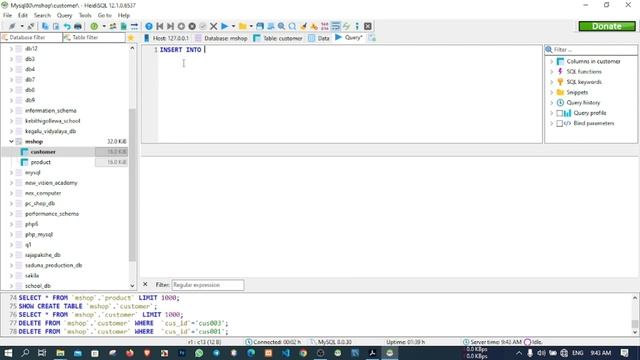
Task: Toggle the Wrap long lines icon
Action: tap(336, 26)
